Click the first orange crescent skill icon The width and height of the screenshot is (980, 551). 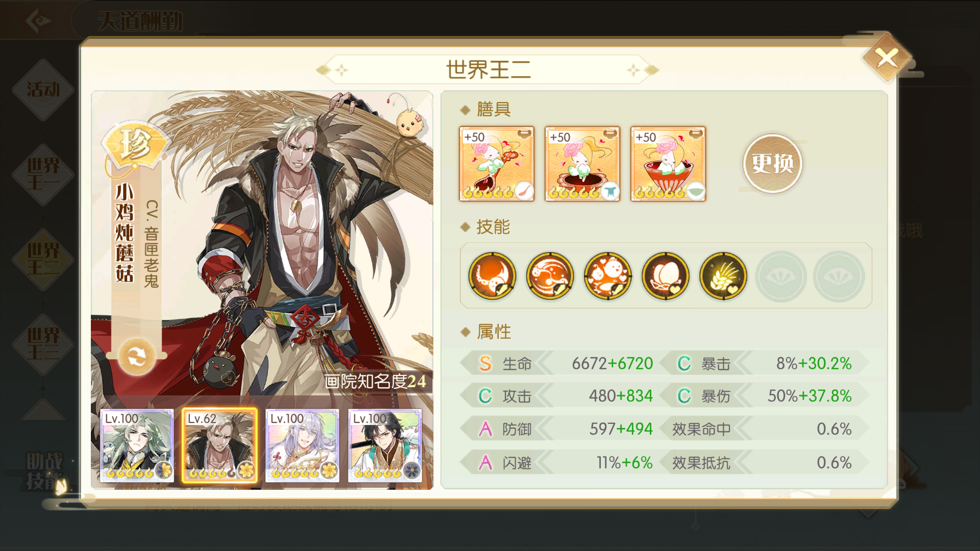click(x=492, y=276)
